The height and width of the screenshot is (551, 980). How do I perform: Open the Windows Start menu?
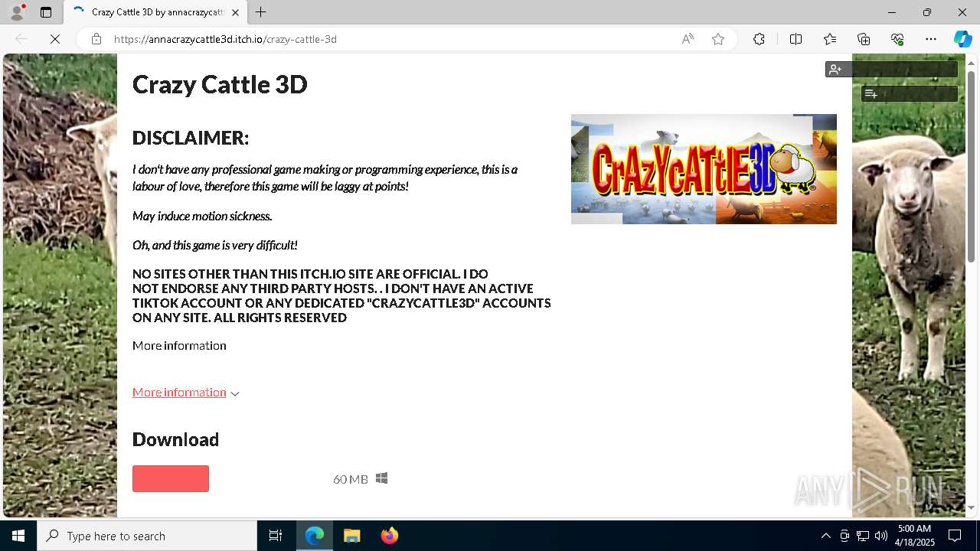[x=18, y=536]
